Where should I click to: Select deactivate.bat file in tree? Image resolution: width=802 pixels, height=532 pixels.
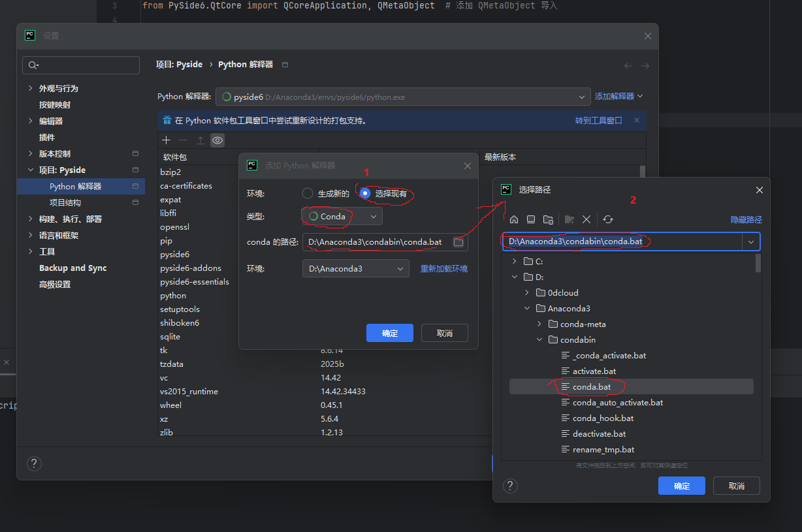pos(599,433)
